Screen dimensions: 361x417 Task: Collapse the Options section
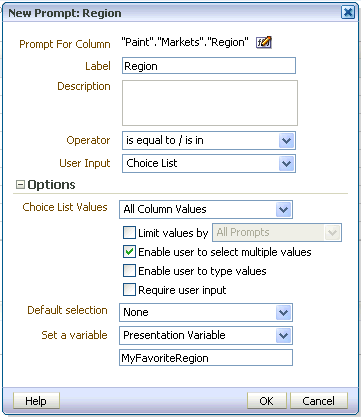coord(20,185)
